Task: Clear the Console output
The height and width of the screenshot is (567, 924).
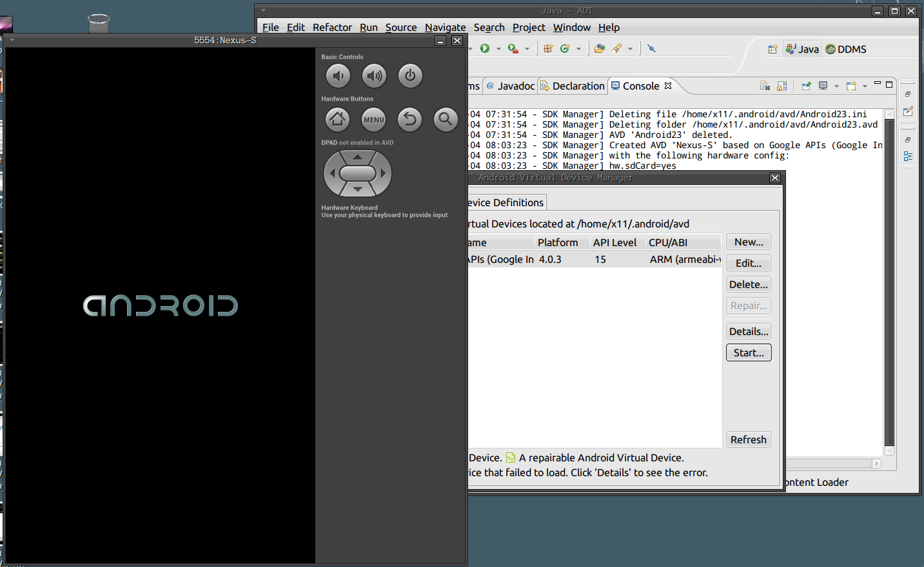Action: click(765, 86)
